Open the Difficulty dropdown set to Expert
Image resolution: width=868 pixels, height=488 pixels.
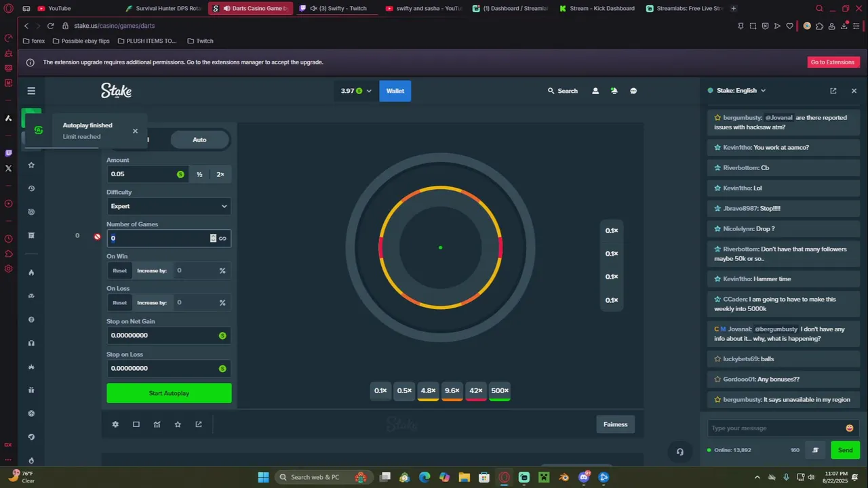tap(169, 206)
